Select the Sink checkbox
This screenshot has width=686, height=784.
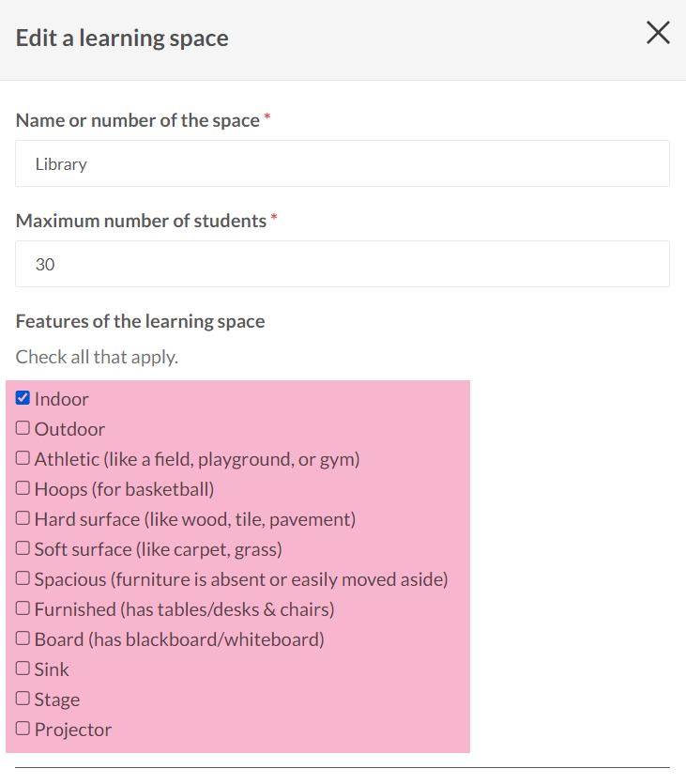[23, 669]
